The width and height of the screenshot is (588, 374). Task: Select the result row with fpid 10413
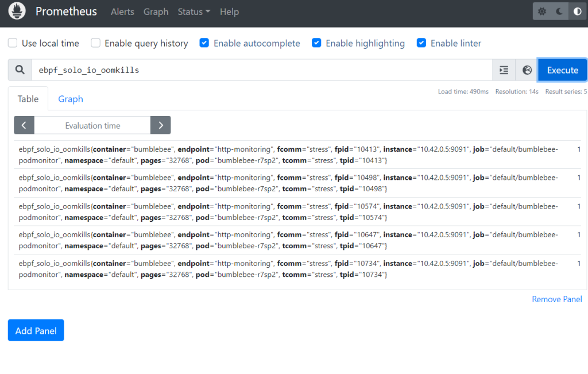pyautogui.click(x=298, y=155)
